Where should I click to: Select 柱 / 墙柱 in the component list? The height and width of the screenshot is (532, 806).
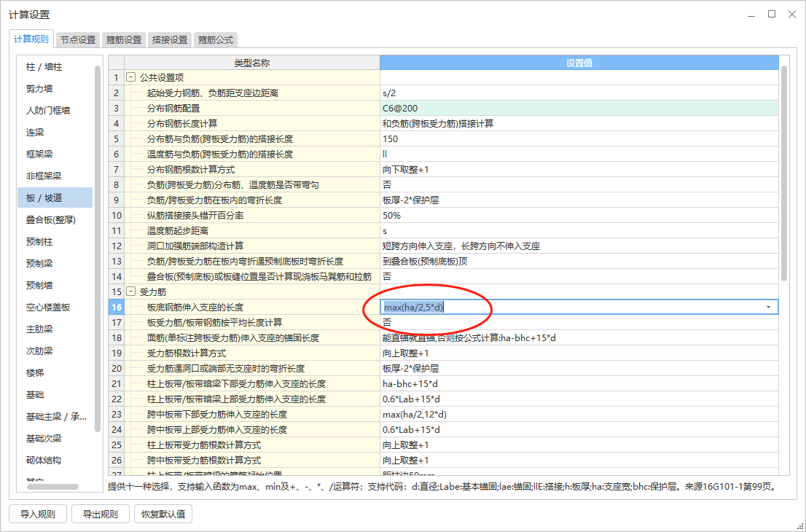[55, 67]
